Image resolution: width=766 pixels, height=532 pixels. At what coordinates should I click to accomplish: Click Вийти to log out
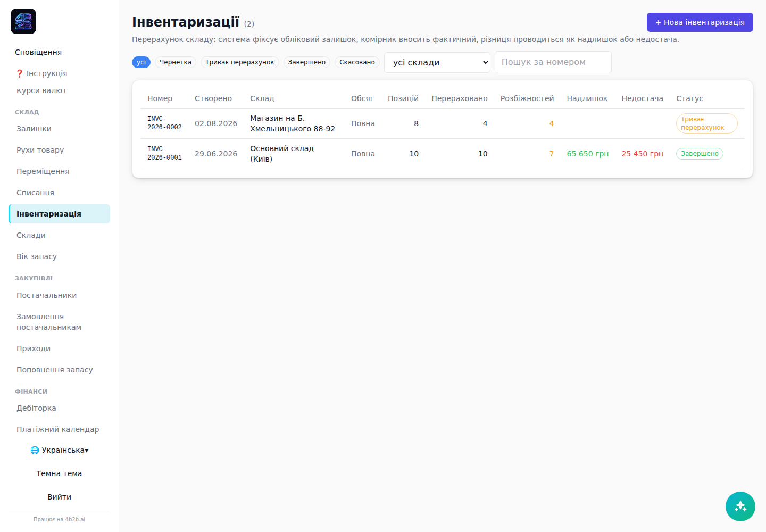[x=59, y=497]
